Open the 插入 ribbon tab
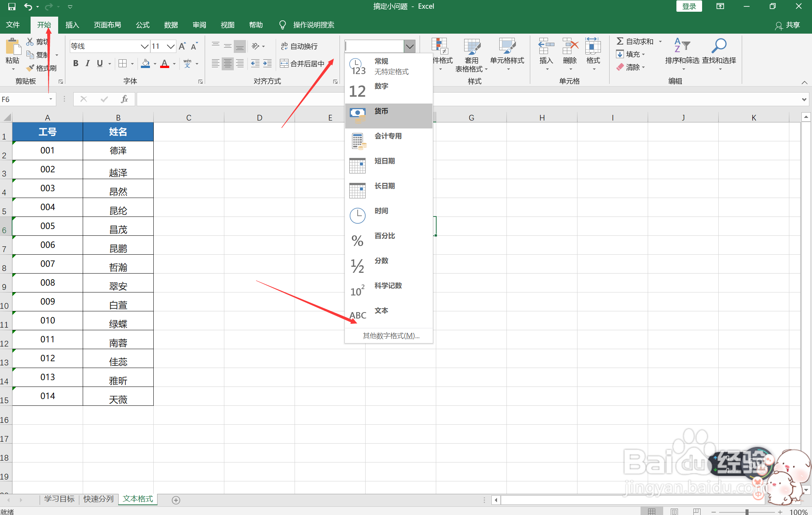 [72, 25]
